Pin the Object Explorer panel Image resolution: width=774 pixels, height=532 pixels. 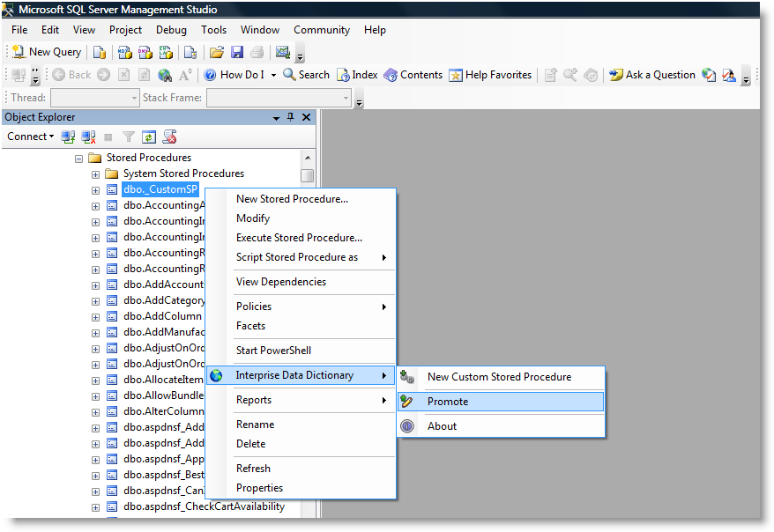coord(291,117)
